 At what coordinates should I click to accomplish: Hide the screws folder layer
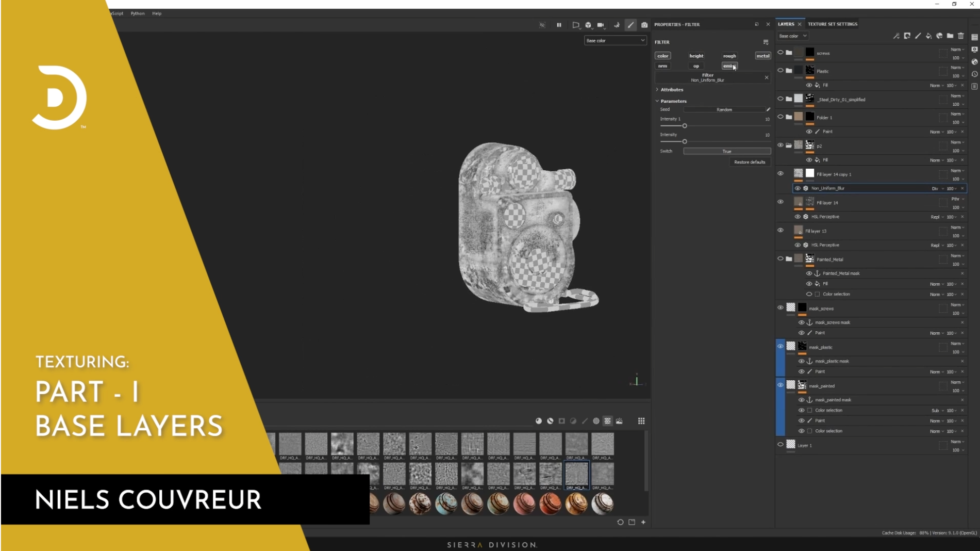780,53
